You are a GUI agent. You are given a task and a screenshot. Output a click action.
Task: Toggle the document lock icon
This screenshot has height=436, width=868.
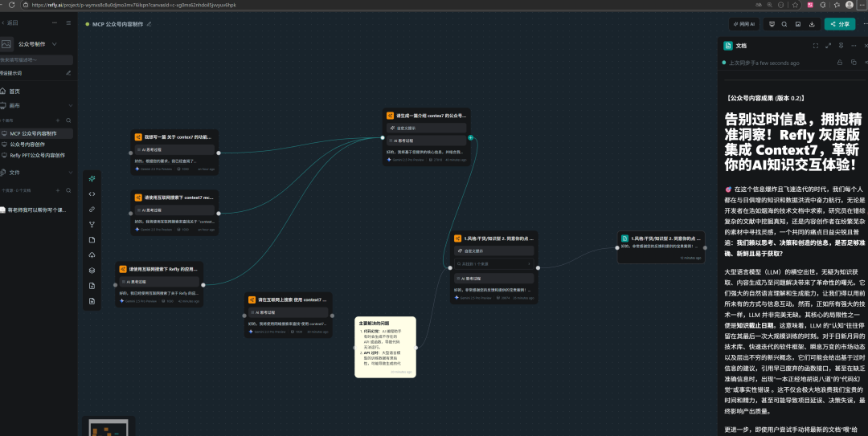point(840,63)
